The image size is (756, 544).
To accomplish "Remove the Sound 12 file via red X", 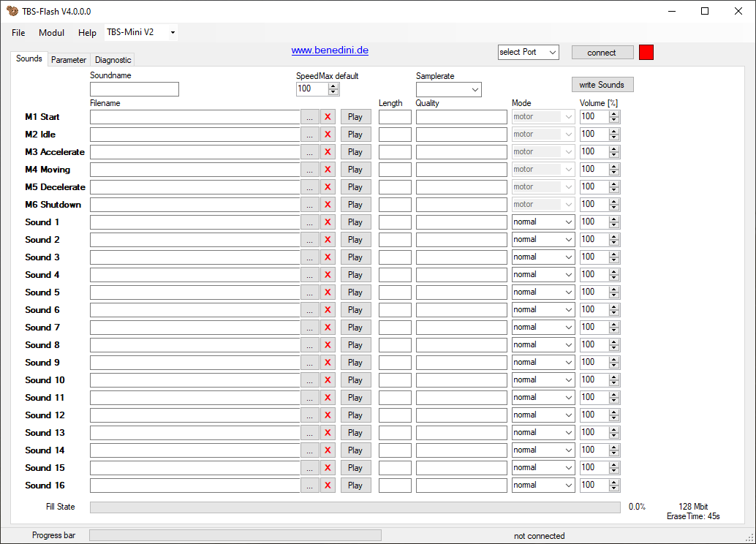I will tap(328, 415).
